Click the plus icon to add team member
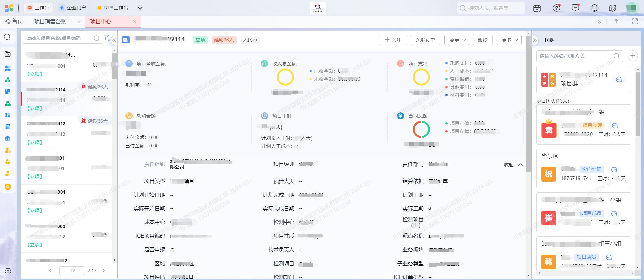Screen dimensions: 644x280 point(633,56)
